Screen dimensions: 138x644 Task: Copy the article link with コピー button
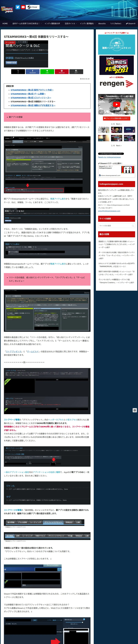tap(76, 71)
